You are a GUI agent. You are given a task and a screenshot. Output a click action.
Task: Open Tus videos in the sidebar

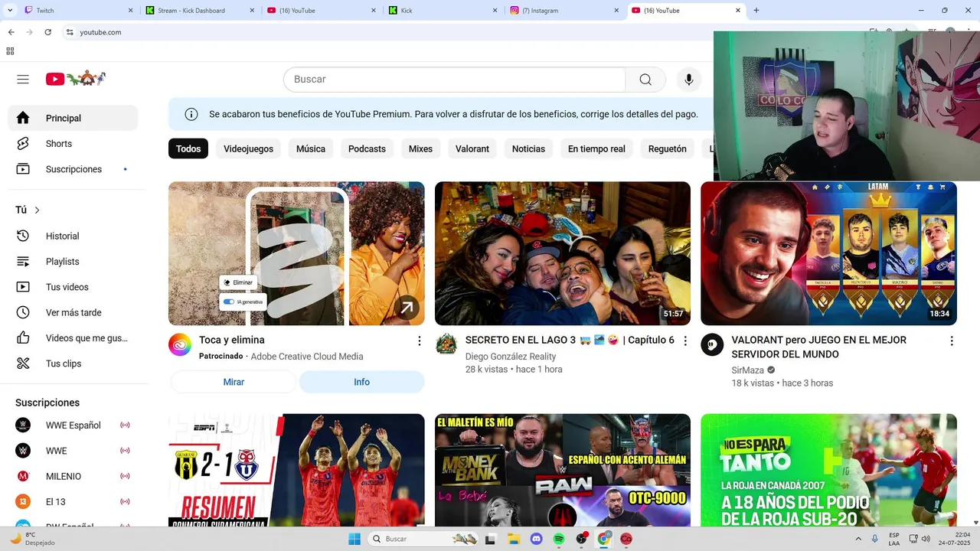pyautogui.click(x=73, y=287)
